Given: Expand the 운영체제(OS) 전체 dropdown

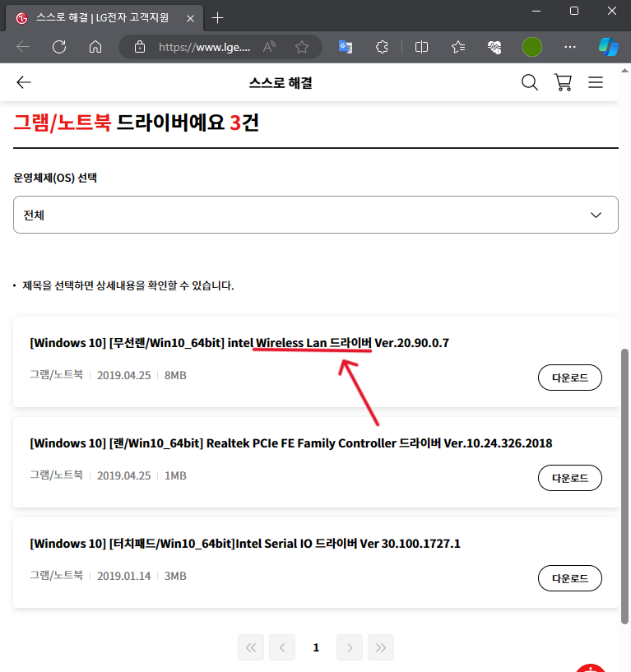Looking at the screenshot, I should coord(316,215).
